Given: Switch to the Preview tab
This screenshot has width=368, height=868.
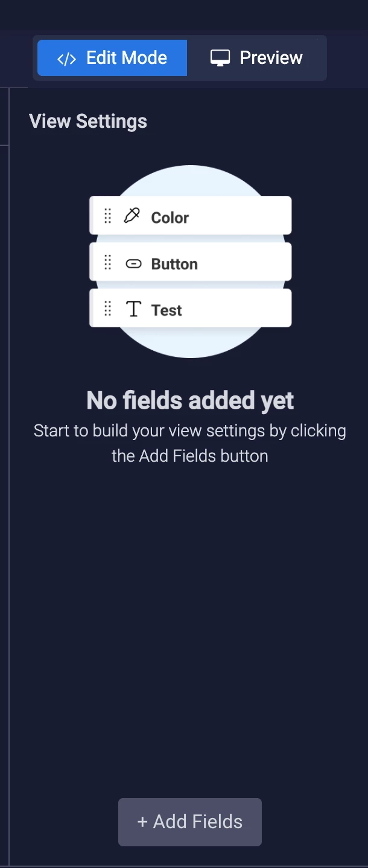Looking at the screenshot, I should click(256, 58).
